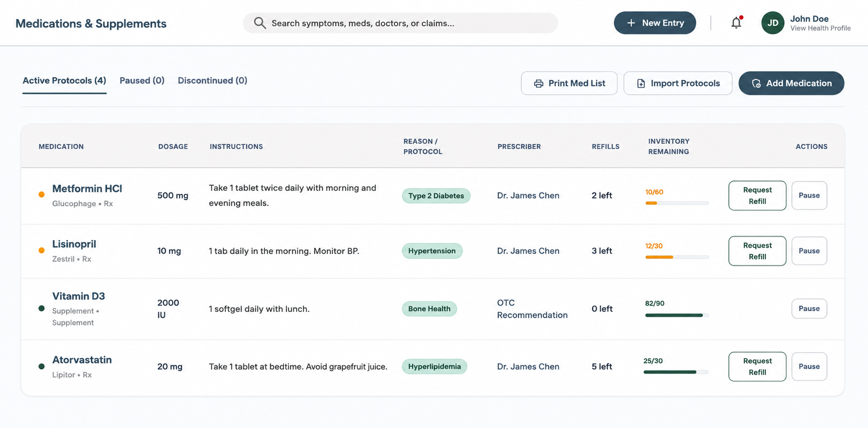Image resolution: width=868 pixels, height=428 pixels.
Task: Click the REFILLS column header
Action: (605, 146)
